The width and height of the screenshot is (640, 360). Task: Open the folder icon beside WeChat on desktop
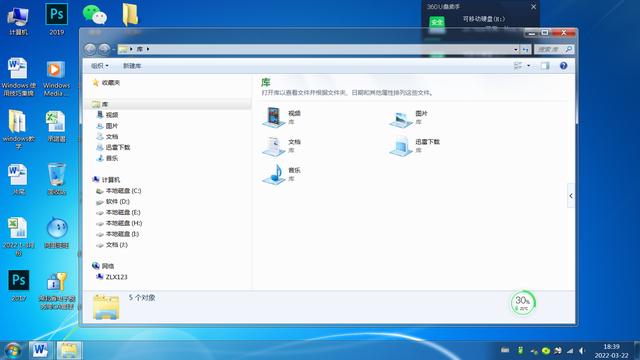tap(130, 15)
